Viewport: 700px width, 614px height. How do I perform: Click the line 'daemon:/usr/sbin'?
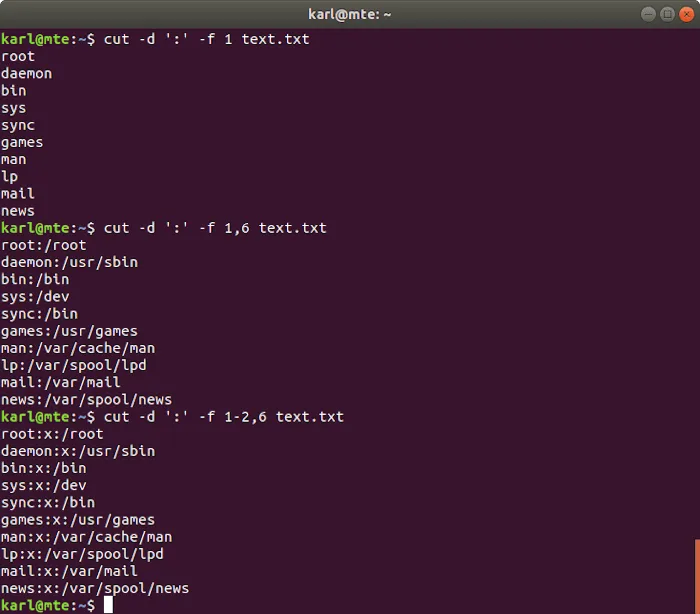[69, 262]
